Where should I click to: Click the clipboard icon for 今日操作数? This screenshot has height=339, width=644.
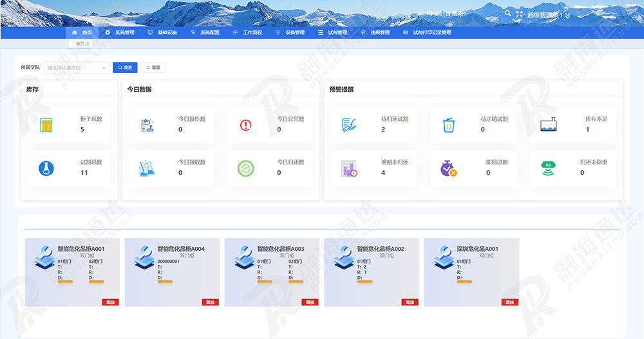tap(147, 125)
